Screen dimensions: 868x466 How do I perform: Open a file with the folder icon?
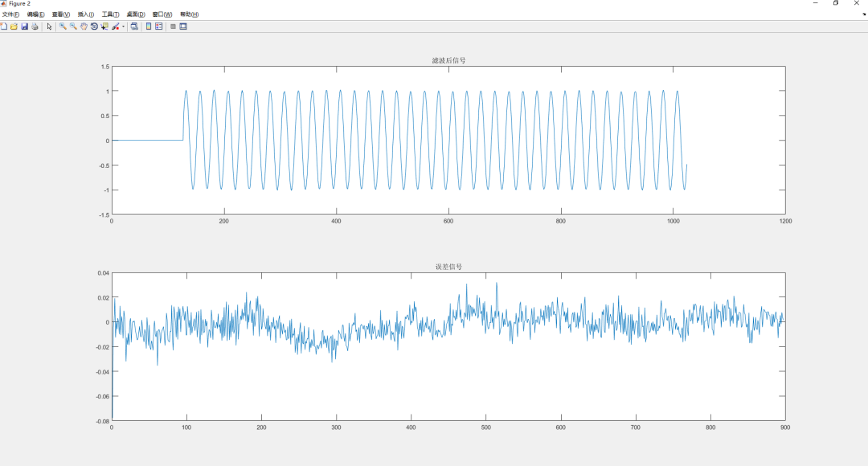coord(14,26)
